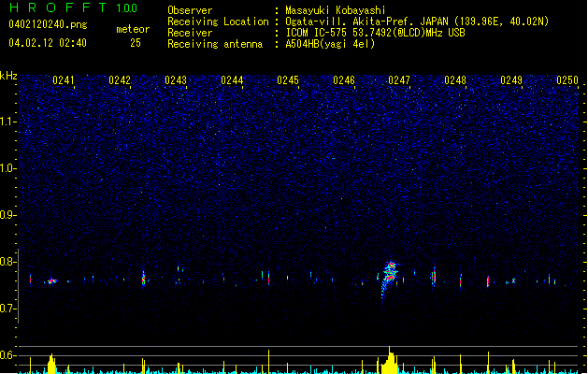
Task: Click the 0242 time marker
Action: [x=120, y=79]
